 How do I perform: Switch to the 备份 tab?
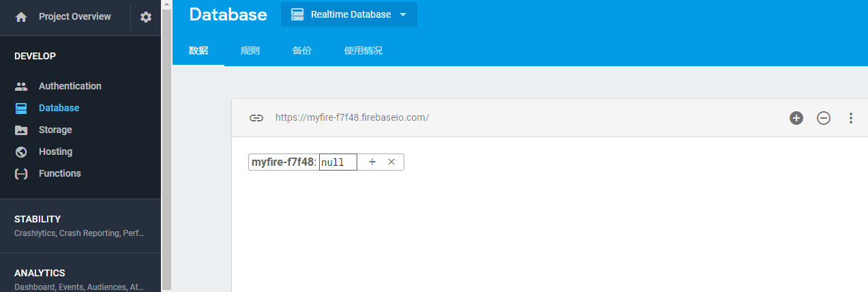[302, 50]
